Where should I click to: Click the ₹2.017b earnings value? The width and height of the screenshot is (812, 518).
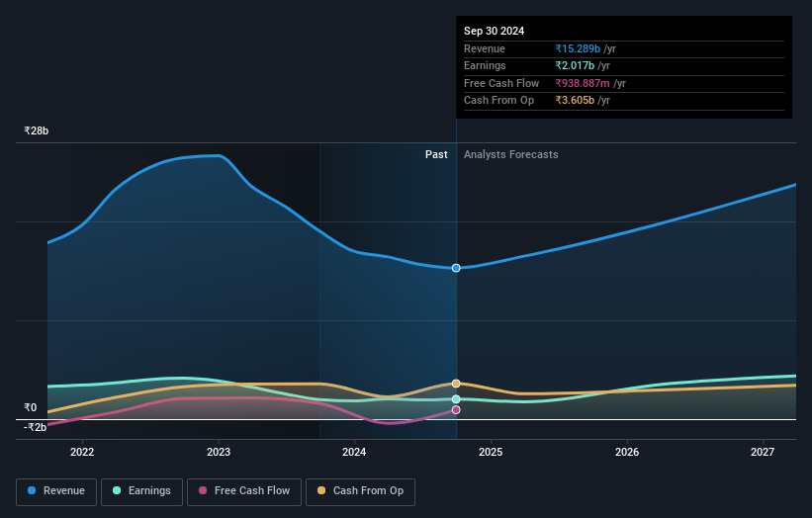[575, 65]
